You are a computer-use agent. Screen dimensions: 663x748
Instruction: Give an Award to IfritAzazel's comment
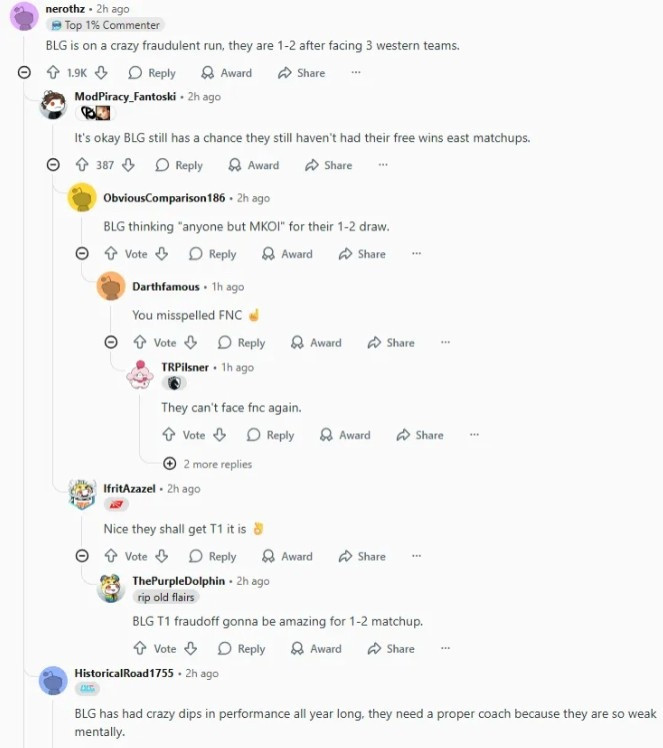pos(287,556)
